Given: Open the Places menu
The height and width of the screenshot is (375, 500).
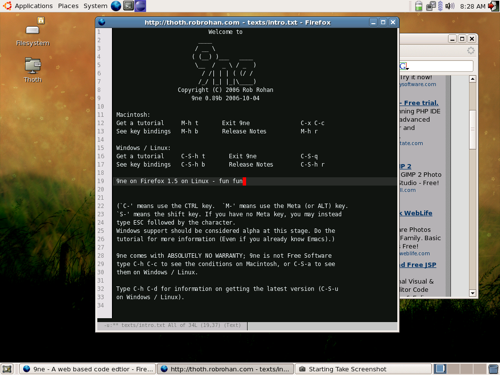Looking at the screenshot, I should 68,6.
